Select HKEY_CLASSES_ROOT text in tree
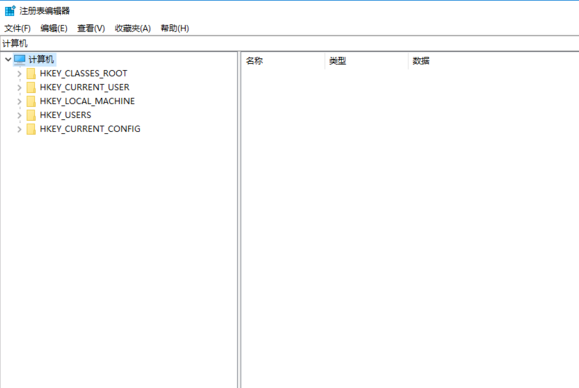Image resolution: width=579 pixels, height=388 pixels. pyautogui.click(x=83, y=73)
